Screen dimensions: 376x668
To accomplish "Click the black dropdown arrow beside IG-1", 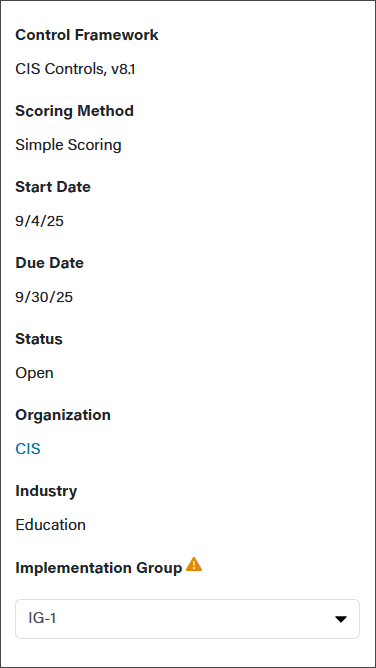I will [340, 619].
